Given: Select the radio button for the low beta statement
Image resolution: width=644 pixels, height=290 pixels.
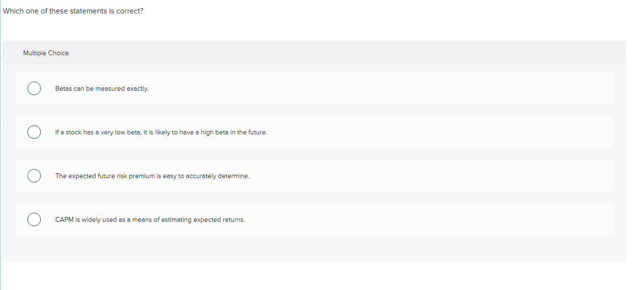Looking at the screenshot, I should click(34, 132).
